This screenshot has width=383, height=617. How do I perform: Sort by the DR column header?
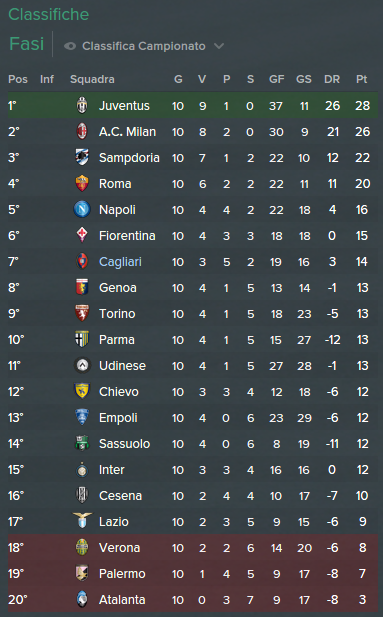coord(332,79)
